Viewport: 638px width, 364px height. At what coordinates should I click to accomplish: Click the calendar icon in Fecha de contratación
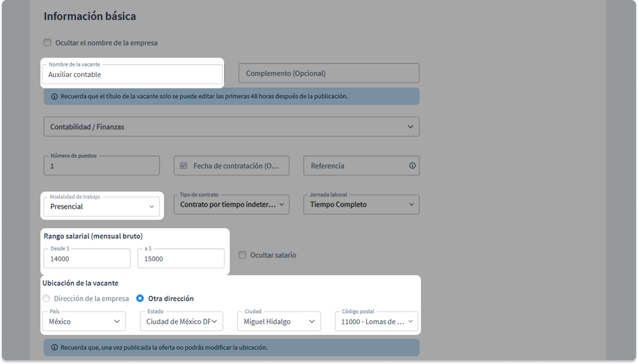184,166
